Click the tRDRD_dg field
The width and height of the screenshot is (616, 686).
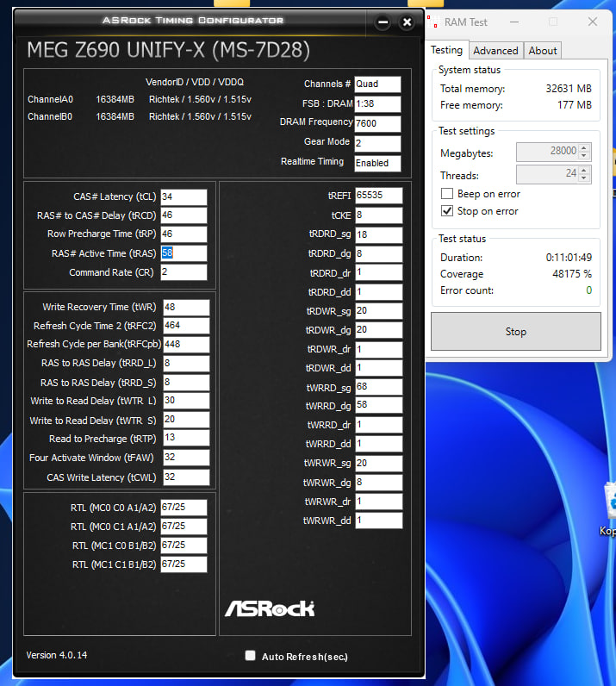tap(378, 253)
